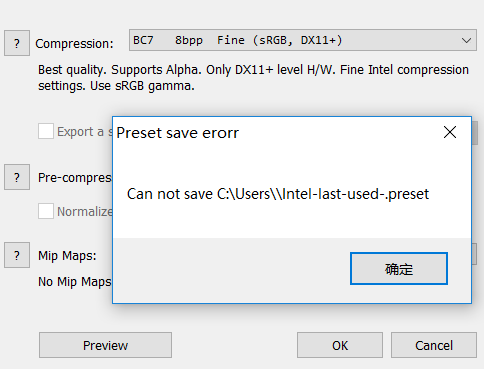484x369 pixels.
Task: Click the Can not save error message text
Action: 278,194
